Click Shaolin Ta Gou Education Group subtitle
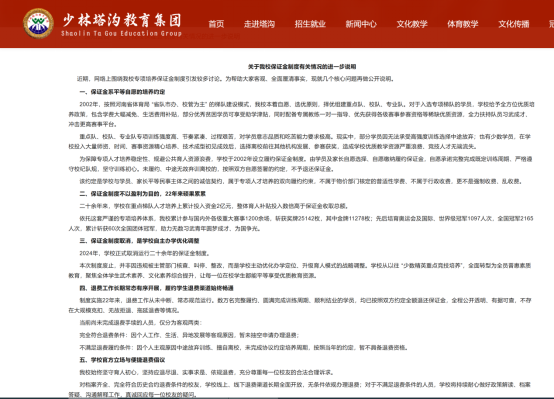554x399 pixels. [121, 34]
